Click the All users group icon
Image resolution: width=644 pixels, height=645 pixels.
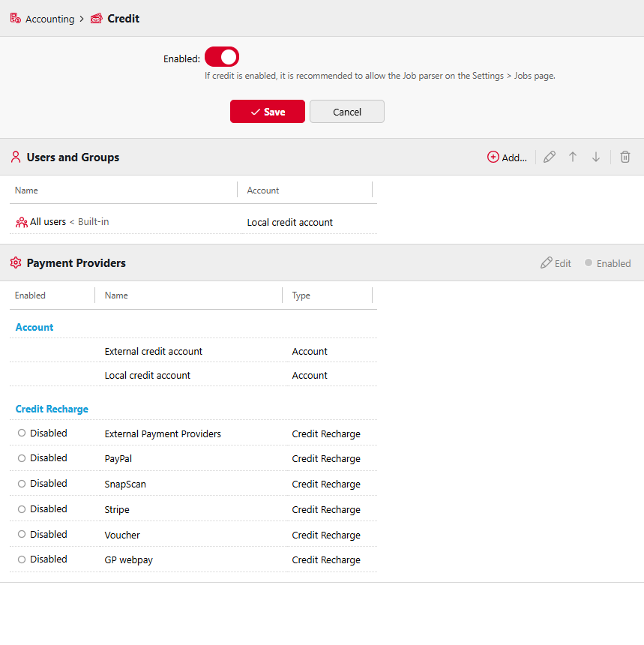[x=22, y=223]
